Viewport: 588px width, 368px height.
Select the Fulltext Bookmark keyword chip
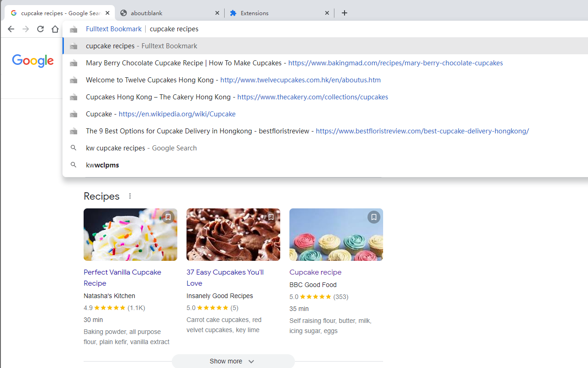[x=113, y=29]
